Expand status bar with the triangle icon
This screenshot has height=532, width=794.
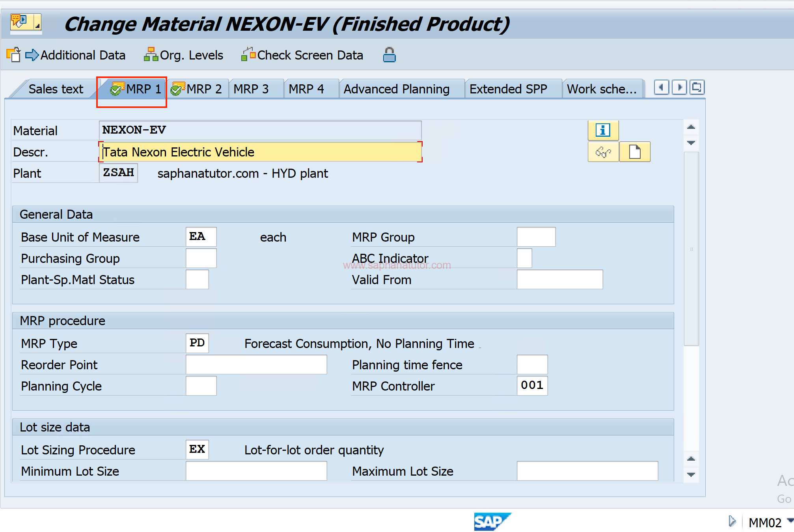click(x=732, y=521)
